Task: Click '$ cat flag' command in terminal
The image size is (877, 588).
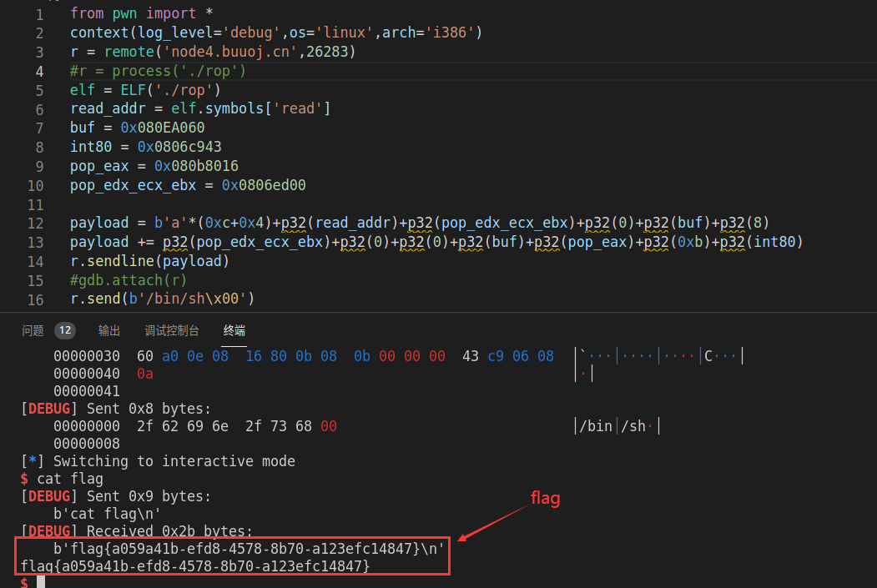Action: point(62,479)
